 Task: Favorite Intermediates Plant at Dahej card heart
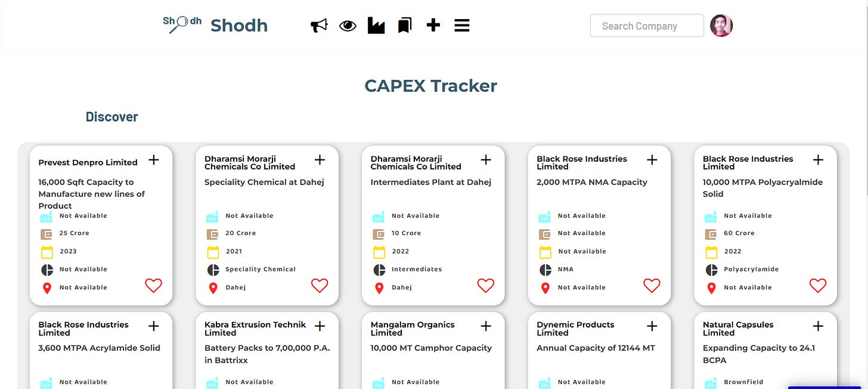[x=486, y=286]
